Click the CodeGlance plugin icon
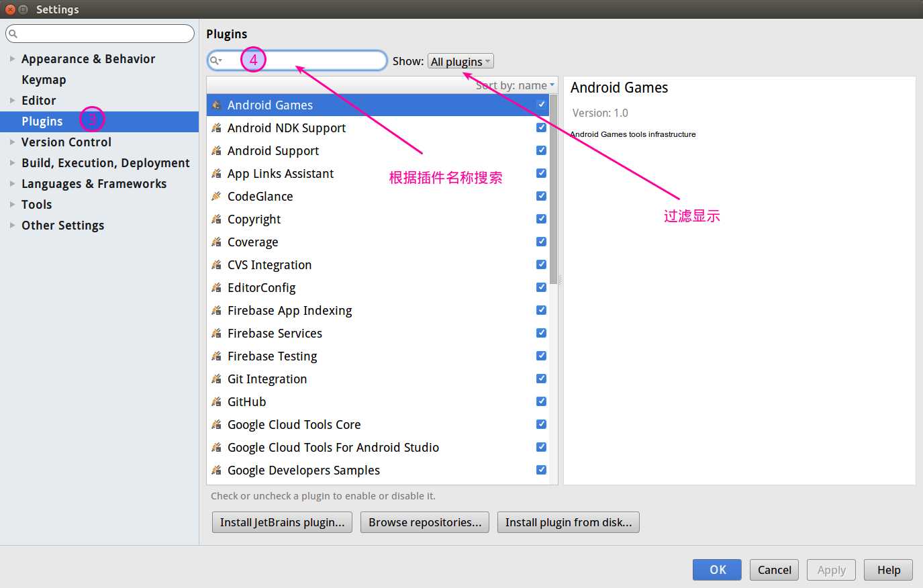The height and width of the screenshot is (588, 923). (x=216, y=196)
